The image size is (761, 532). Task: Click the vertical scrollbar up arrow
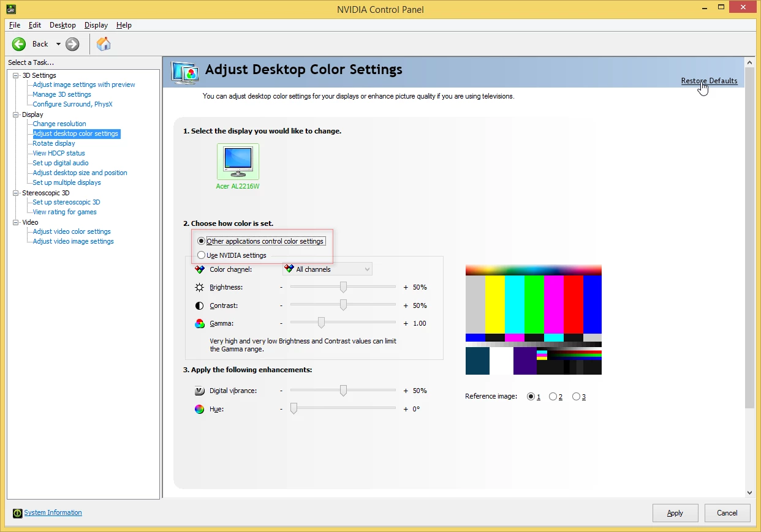click(x=749, y=62)
